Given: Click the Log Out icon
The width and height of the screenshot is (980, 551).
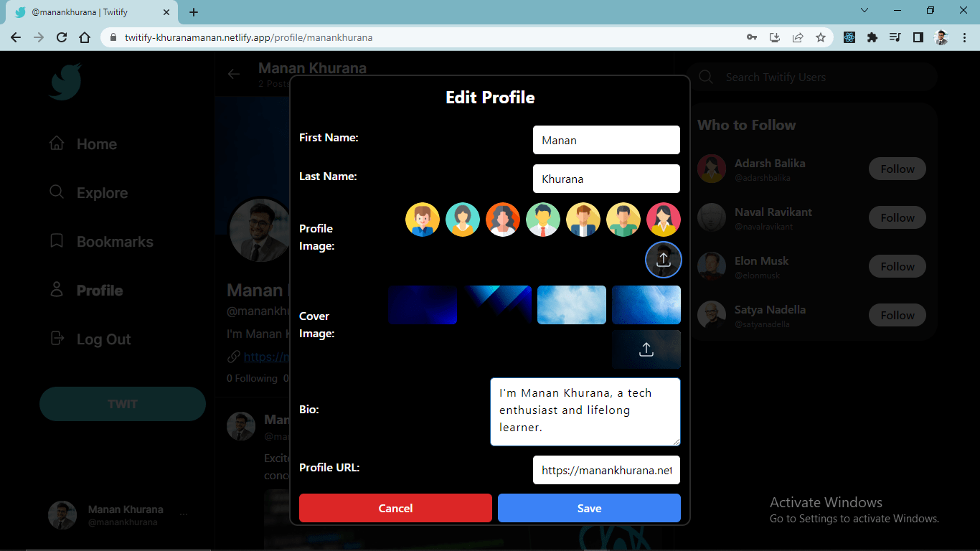Looking at the screenshot, I should (57, 339).
